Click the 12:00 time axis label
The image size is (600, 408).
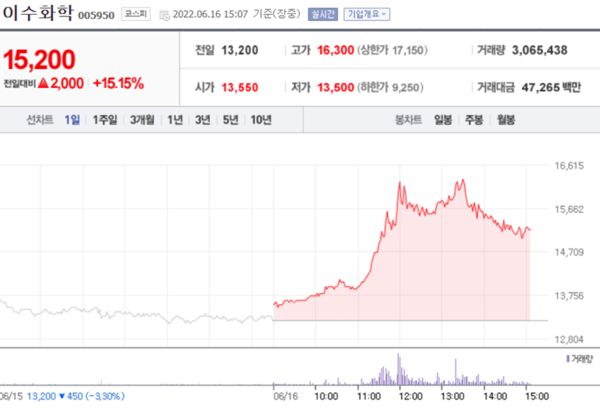[410, 396]
